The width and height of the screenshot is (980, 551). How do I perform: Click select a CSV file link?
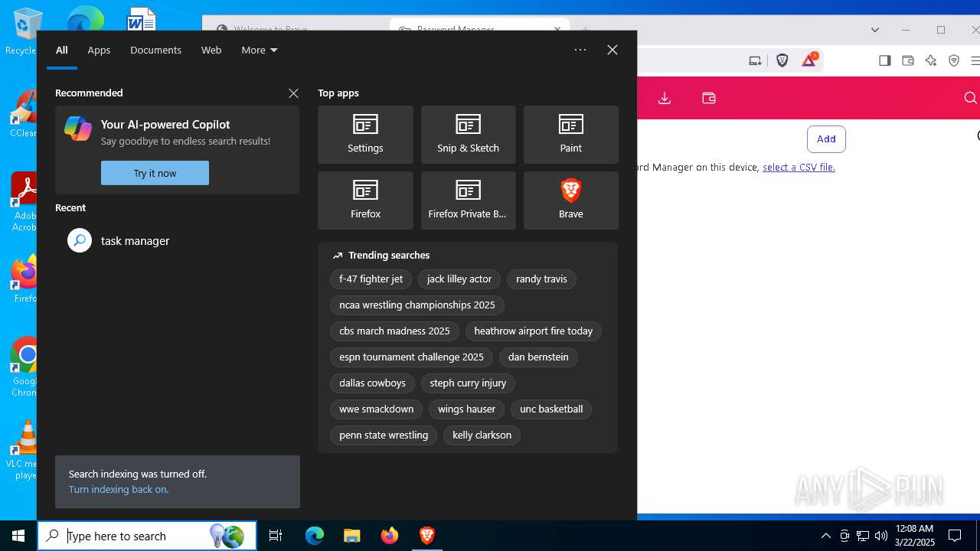click(x=799, y=167)
